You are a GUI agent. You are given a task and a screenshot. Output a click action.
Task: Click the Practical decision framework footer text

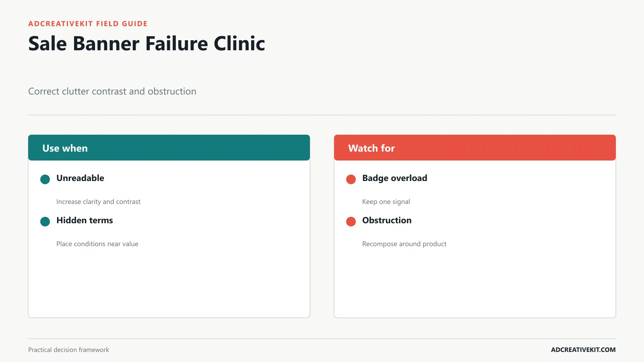(68, 350)
